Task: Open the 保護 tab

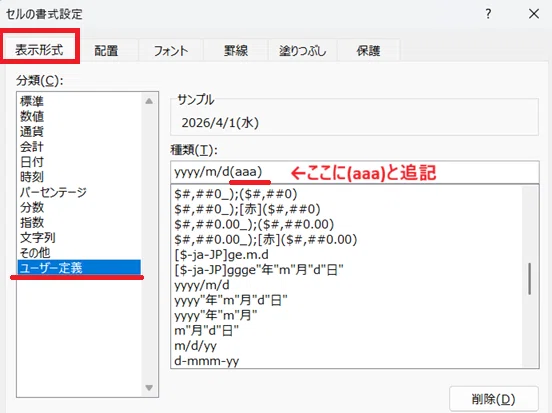Action: pyautogui.click(x=368, y=50)
